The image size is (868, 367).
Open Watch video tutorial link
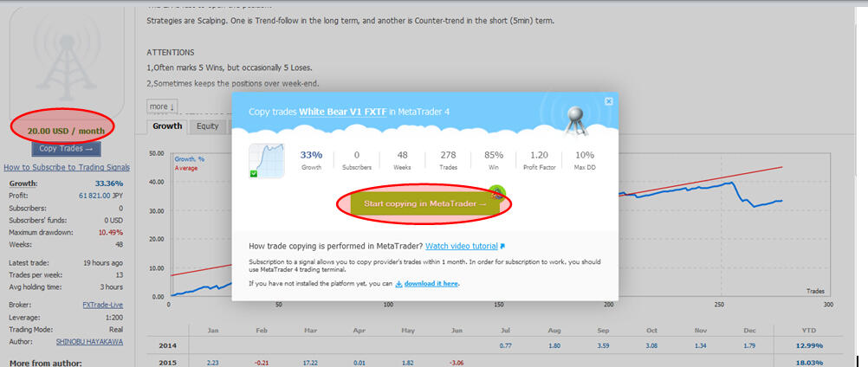[461, 246]
